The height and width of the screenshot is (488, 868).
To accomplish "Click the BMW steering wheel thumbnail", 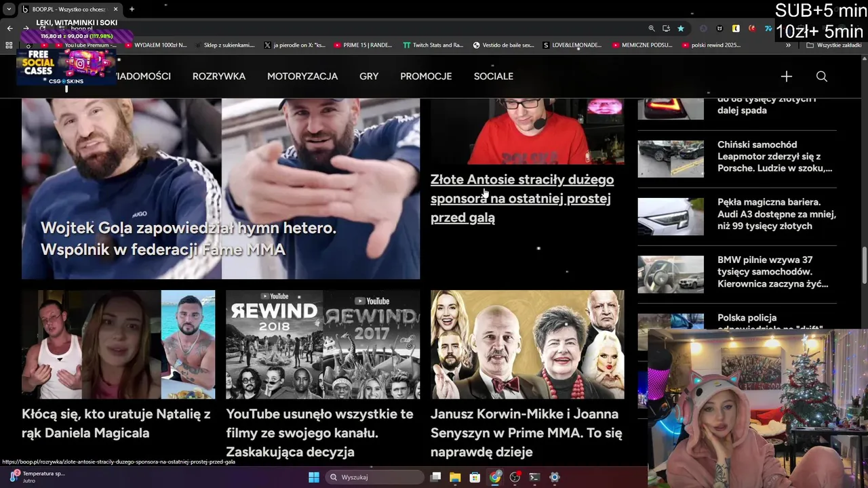I will coord(671,274).
